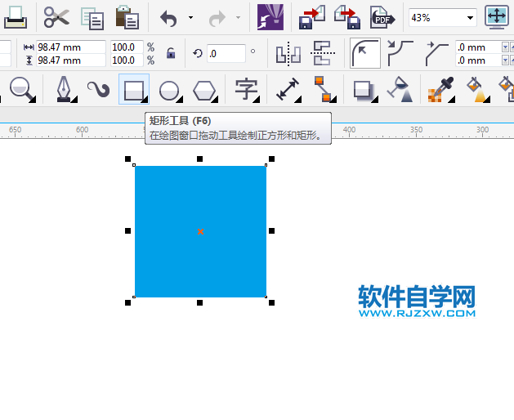Select the Polygon tool
This screenshot has width=514, height=420.
coord(205,91)
